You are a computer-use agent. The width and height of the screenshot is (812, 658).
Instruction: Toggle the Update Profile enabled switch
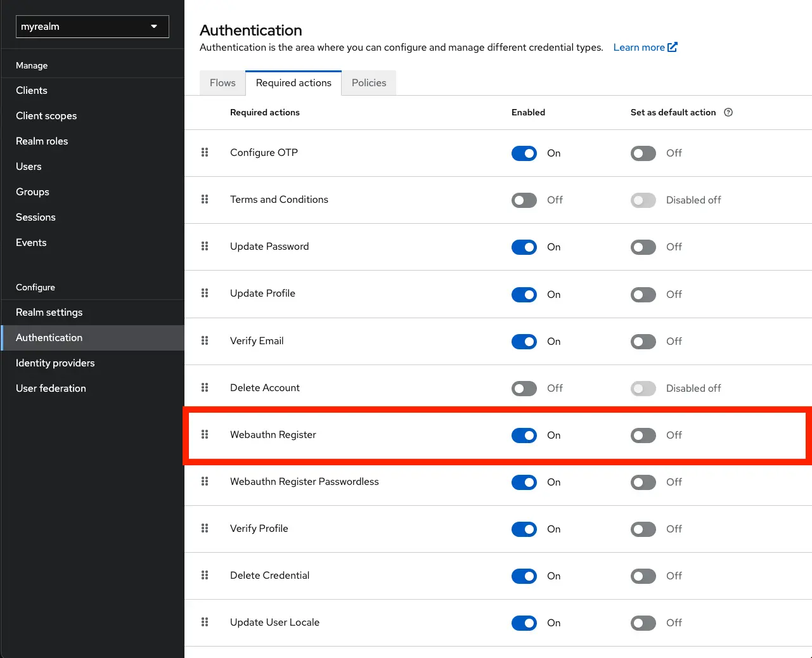click(x=524, y=294)
